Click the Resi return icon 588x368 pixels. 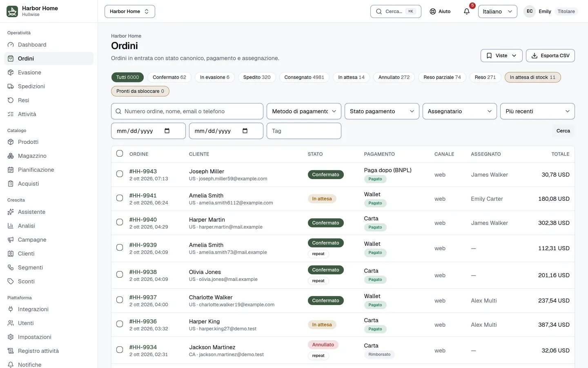coord(11,100)
